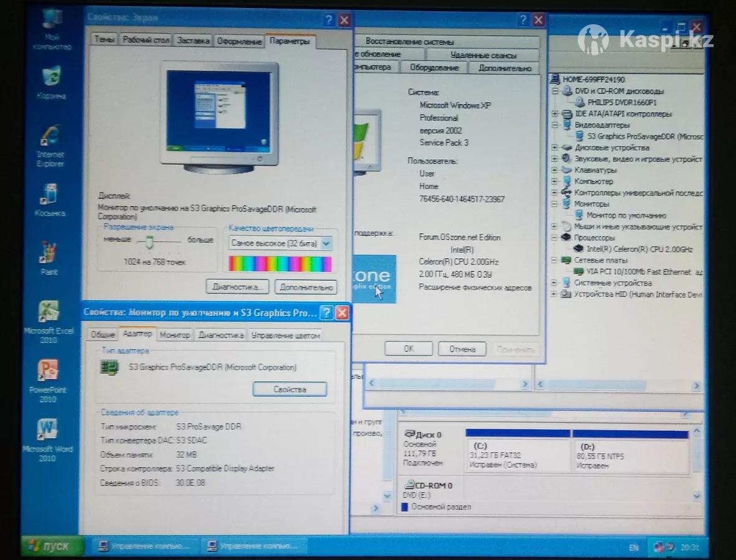Expand Звуковые, видео и игровые устройства node
Viewport: 736px width, 560px height.
pos(555,159)
